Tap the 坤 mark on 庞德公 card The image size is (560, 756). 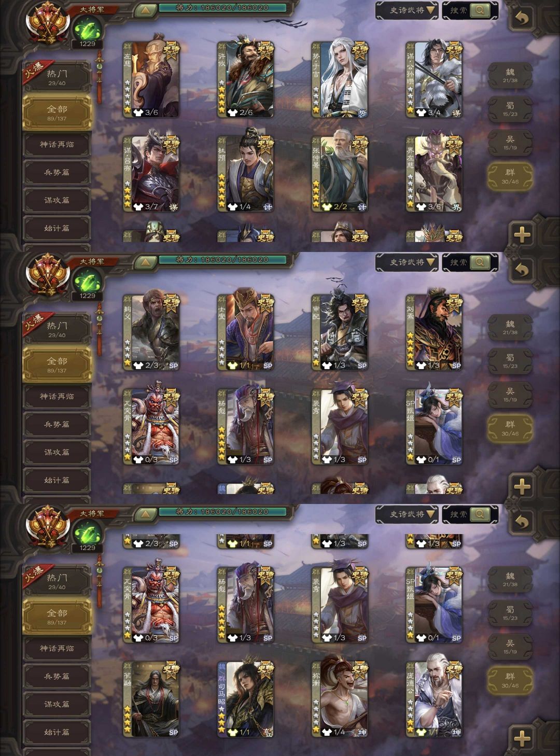[456, 732]
